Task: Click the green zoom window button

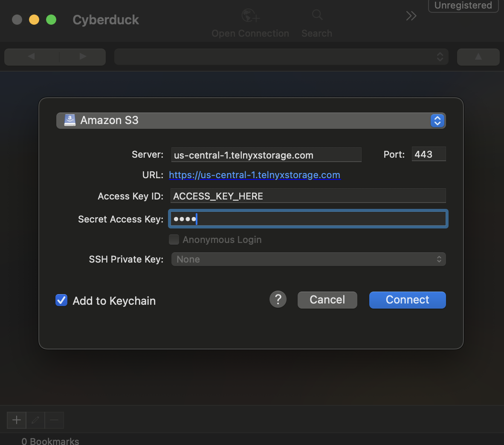Action: coord(51,20)
